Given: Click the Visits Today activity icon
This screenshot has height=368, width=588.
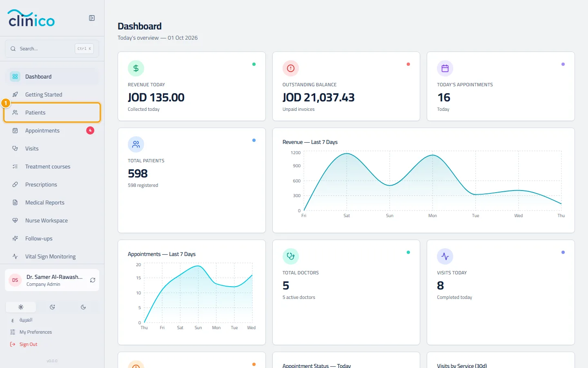Looking at the screenshot, I should [x=445, y=256].
